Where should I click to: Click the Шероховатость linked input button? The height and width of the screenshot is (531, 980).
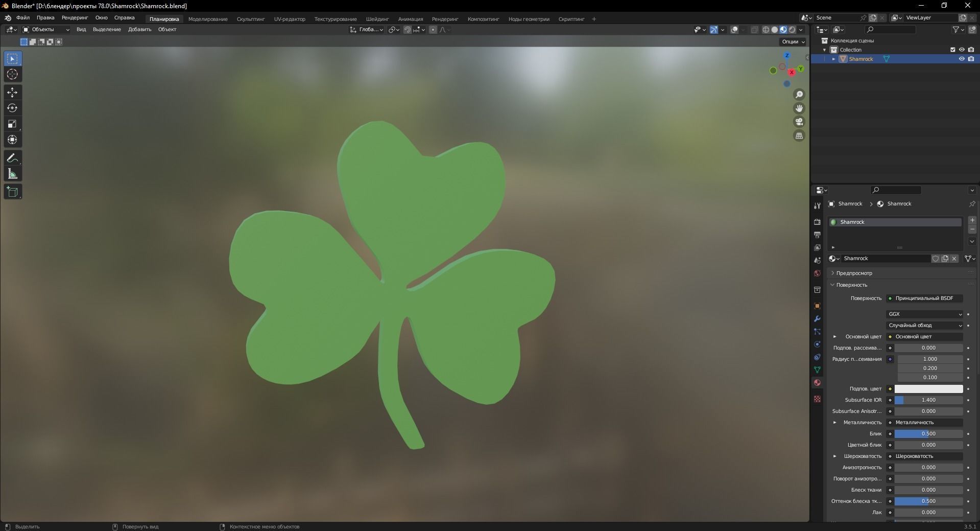(925, 456)
